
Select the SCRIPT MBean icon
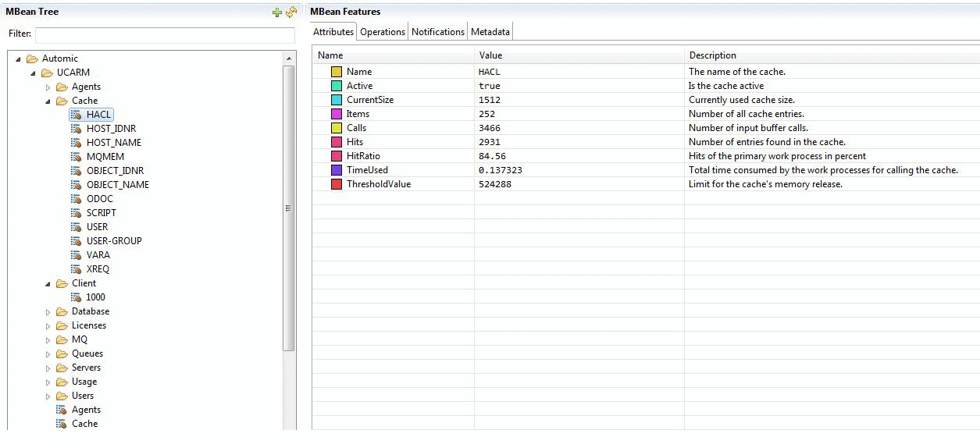(77, 213)
